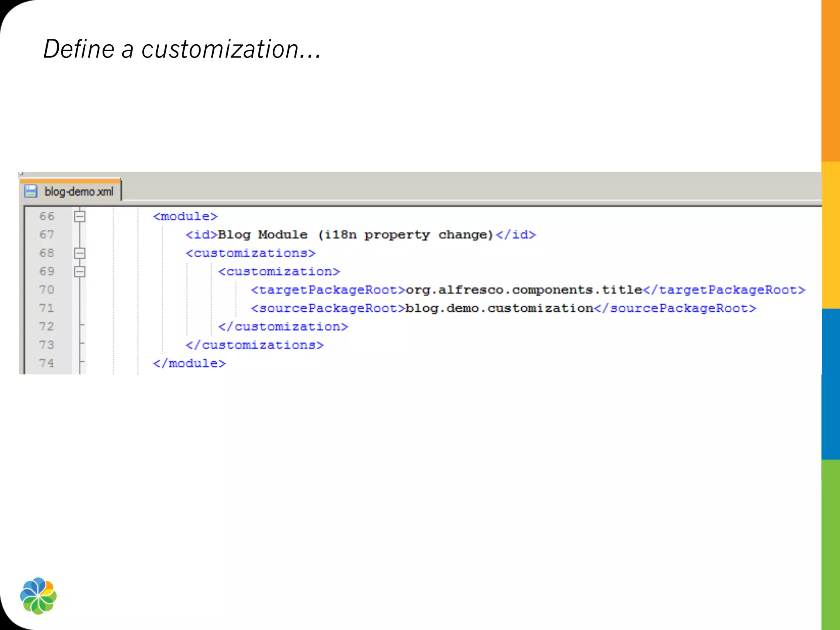Click the 'Define a customization...' slide title
Viewport: 840px width, 630px height.
point(182,49)
